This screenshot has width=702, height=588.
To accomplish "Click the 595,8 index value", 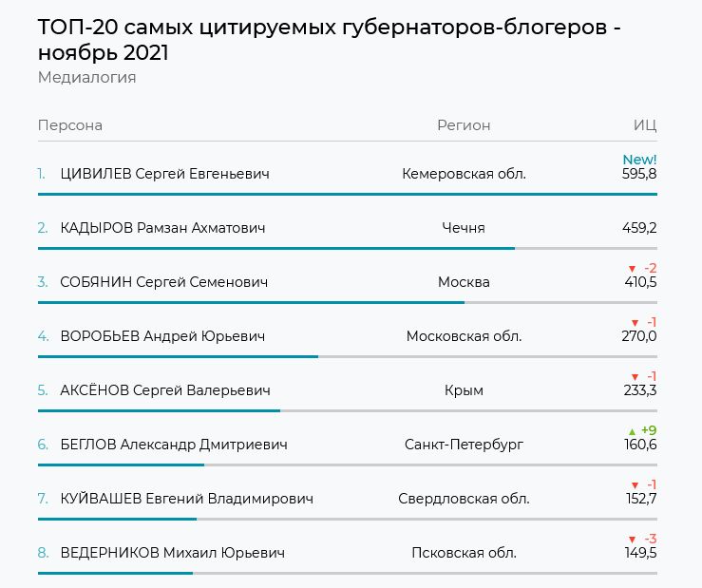I will pyautogui.click(x=639, y=175).
